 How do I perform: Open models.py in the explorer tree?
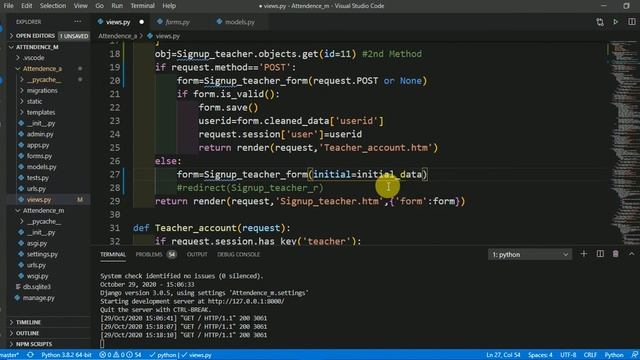(41, 167)
